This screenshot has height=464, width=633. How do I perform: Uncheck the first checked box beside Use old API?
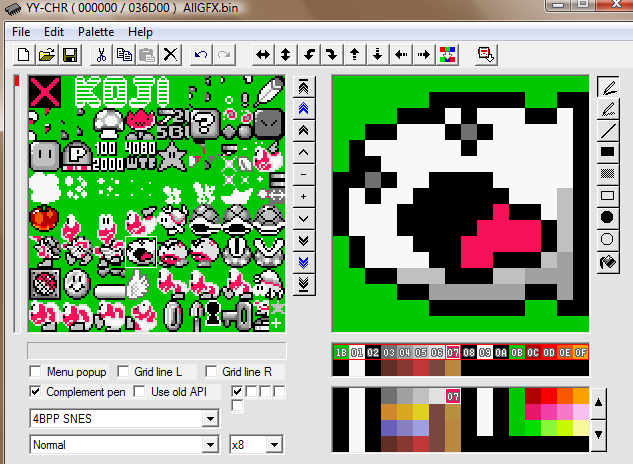tap(237, 391)
